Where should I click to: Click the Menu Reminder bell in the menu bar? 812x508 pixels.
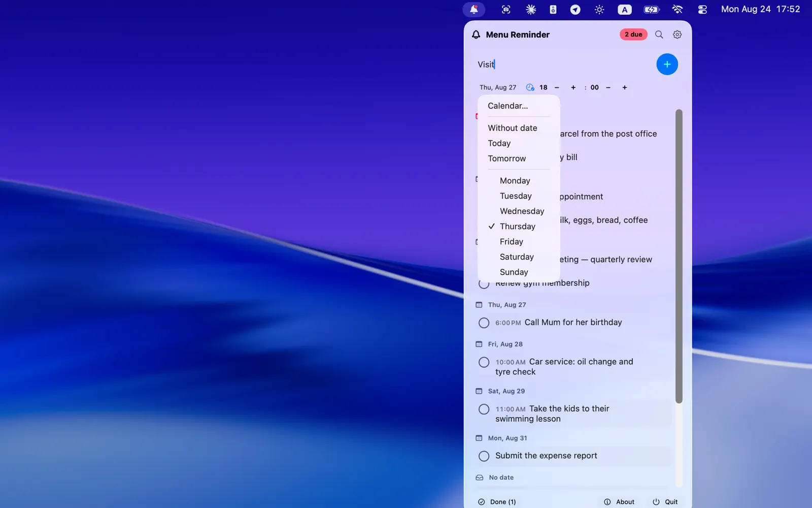click(474, 9)
